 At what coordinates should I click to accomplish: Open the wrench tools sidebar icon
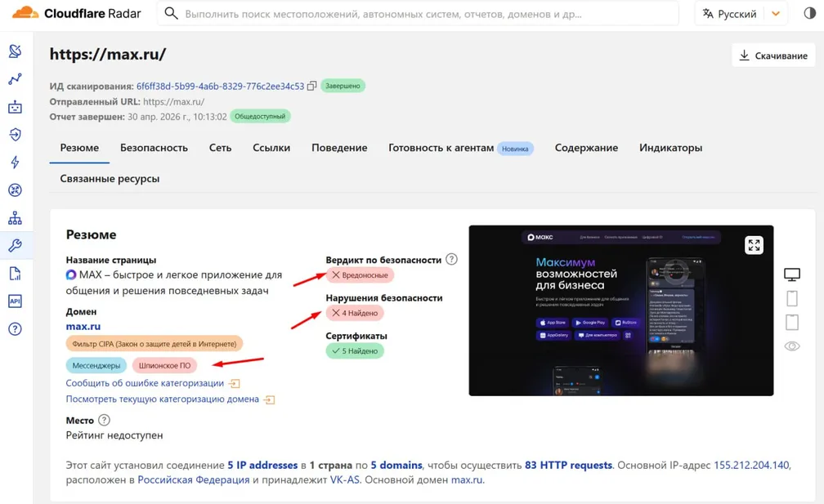click(16, 246)
